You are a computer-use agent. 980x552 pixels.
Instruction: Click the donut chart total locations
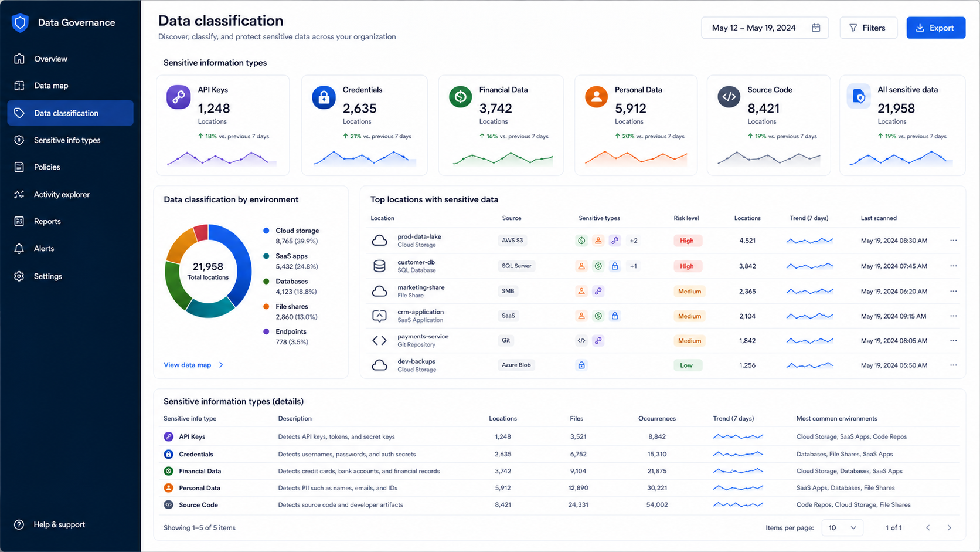pyautogui.click(x=208, y=271)
